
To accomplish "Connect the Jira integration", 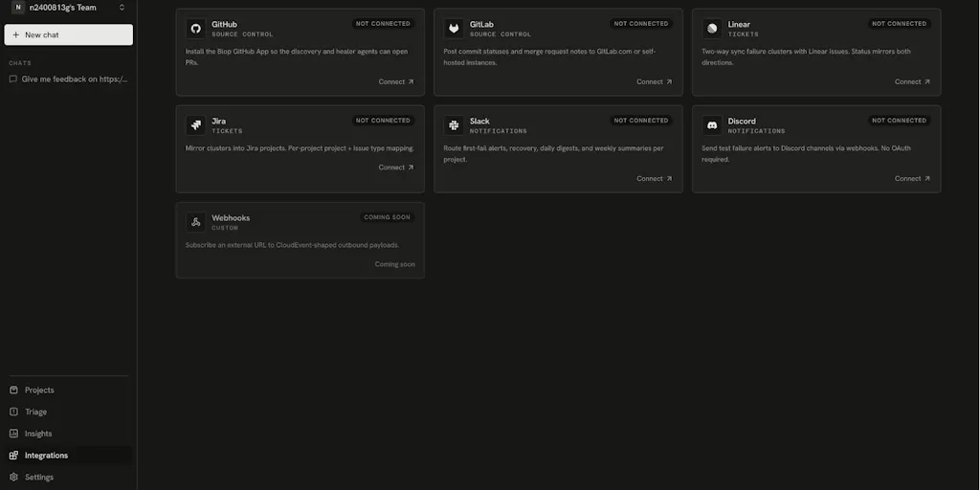I will (396, 167).
